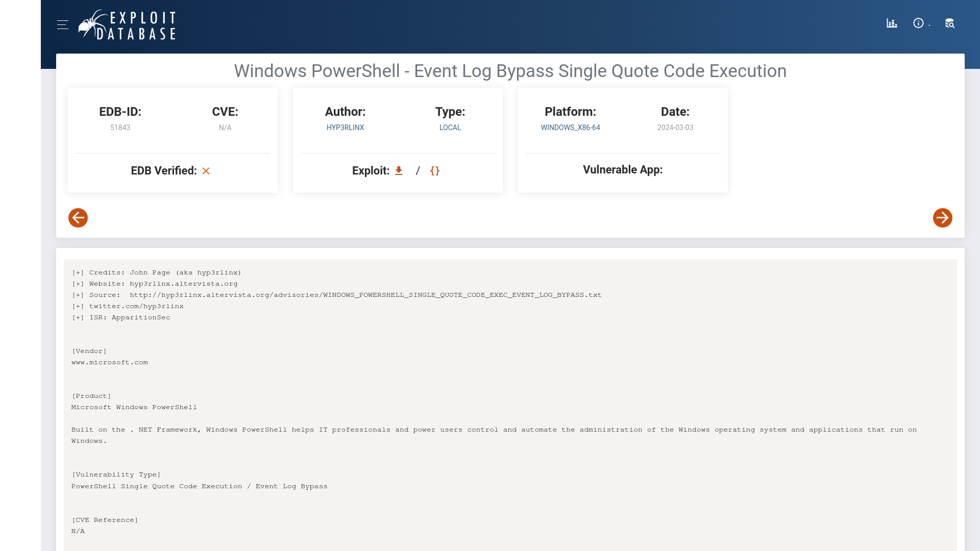Image resolution: width=980 pixels, height=551 pixels.
Task: Click the EDB Verified X status icon
Action: click(x=206, y=171)
